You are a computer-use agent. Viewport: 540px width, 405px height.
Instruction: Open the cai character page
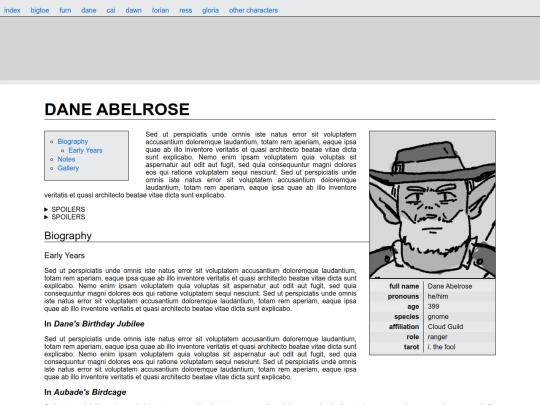click(x=111, y=10)
